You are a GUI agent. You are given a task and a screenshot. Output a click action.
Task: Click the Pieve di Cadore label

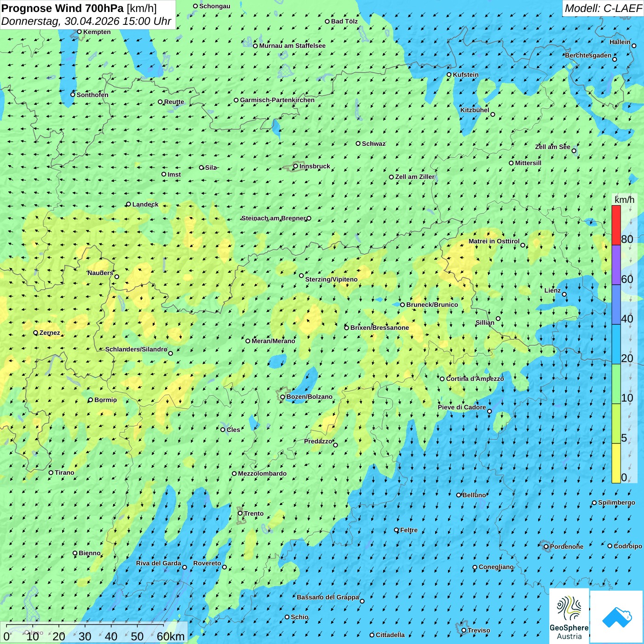(x=462, y=407)
